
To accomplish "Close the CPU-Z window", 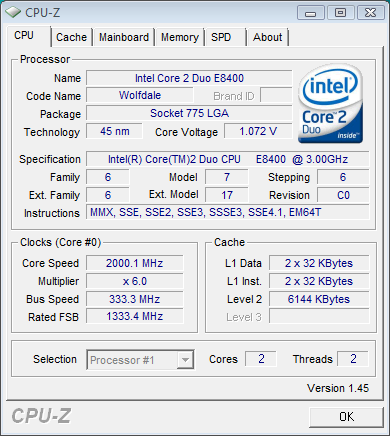I will [370, 13].
